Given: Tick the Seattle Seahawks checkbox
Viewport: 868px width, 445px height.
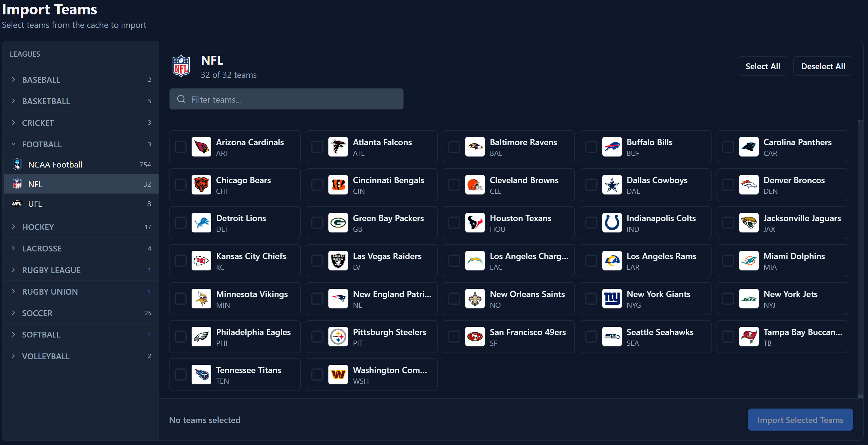Looking at the screenshot, I should click(x=591, y=337).
